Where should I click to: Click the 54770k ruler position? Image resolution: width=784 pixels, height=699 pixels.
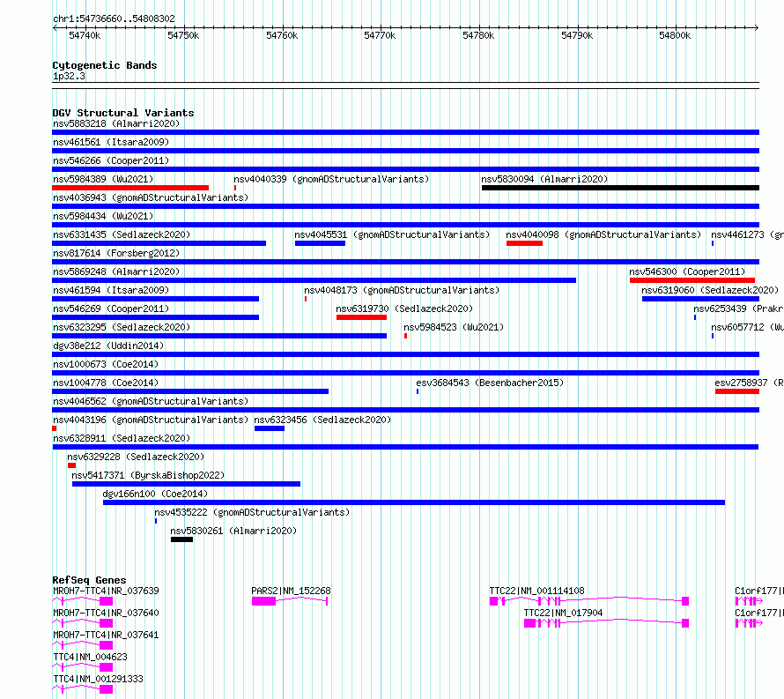380,35
